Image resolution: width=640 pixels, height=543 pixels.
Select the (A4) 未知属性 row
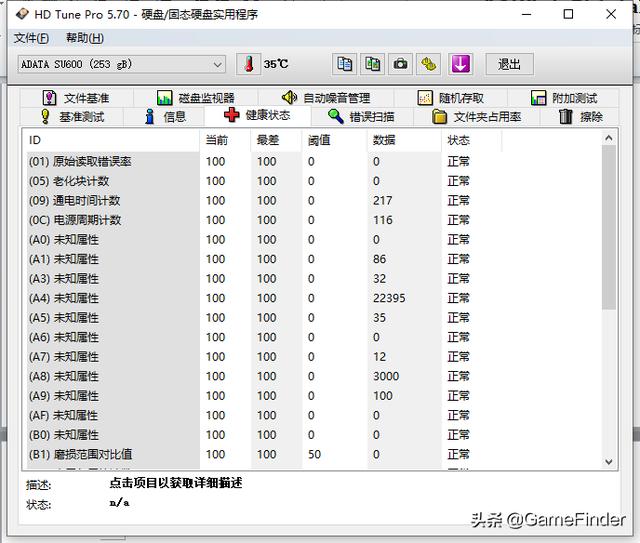pyautogui.click(x=264, y=298)
